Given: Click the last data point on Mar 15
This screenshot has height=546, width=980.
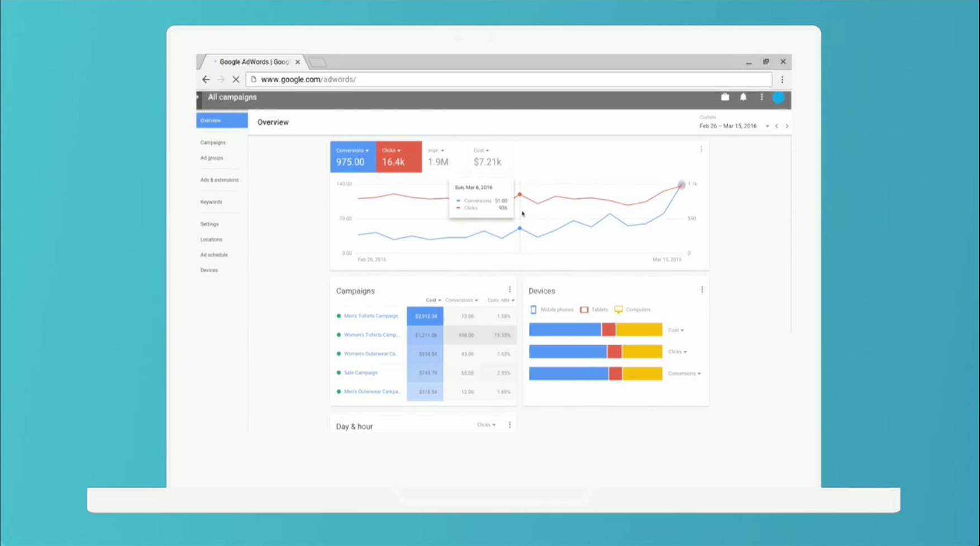Looking at the screenshot, I should pyautogui.click(x=681, y=185).
